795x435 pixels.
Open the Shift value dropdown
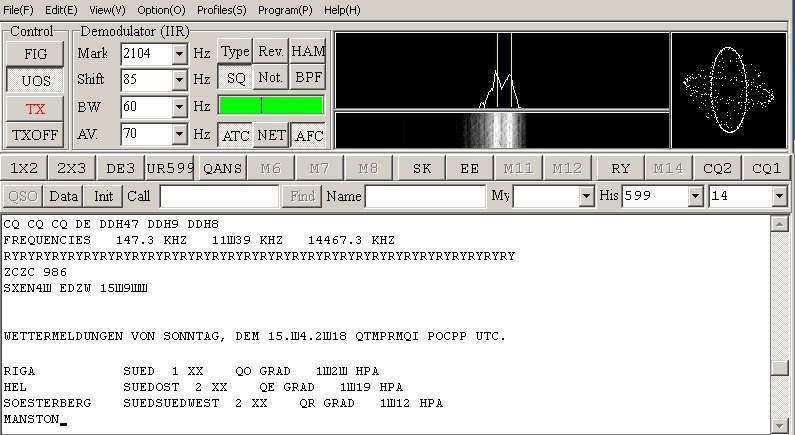[179, 80]
